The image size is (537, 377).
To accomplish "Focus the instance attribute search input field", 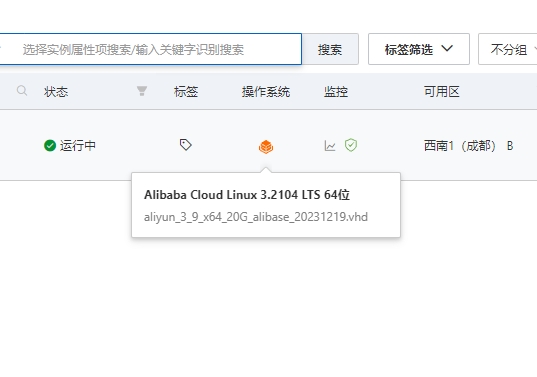I will [151, 49].
